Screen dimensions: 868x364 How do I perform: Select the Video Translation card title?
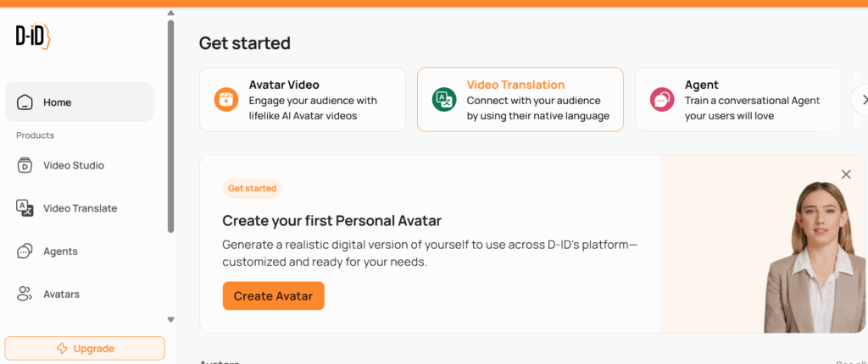(515, 85)
